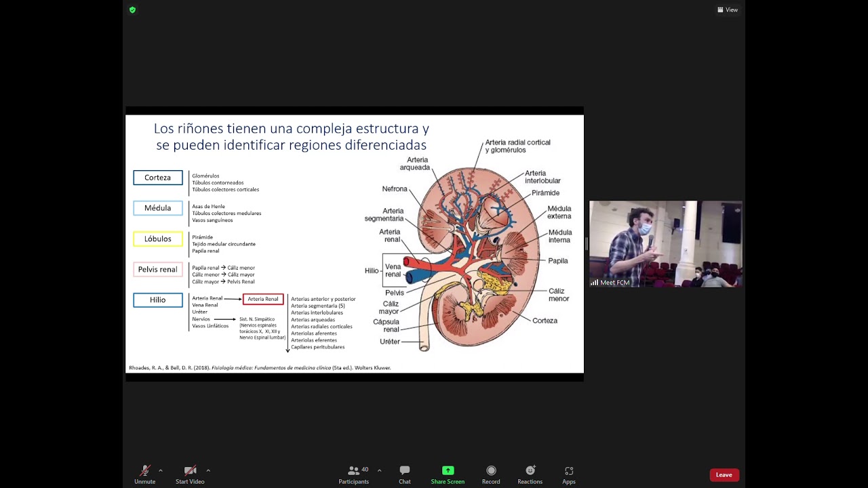Click the slide title text
Image resolution: width=868 pixels, height=488 pixels.
291,136
